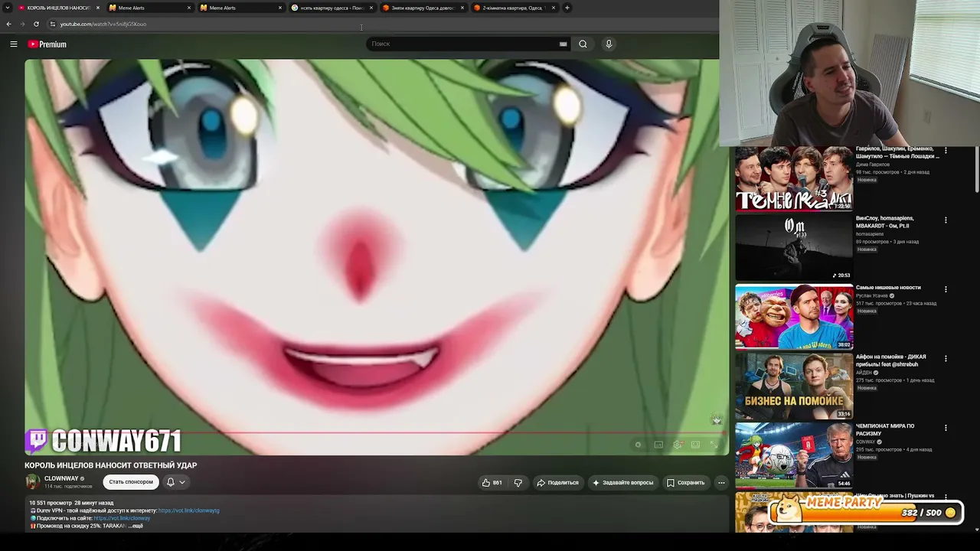Viewport: 980px width, 551px height.
Task: Click the YouTube search input field
Action: point(462,44)
